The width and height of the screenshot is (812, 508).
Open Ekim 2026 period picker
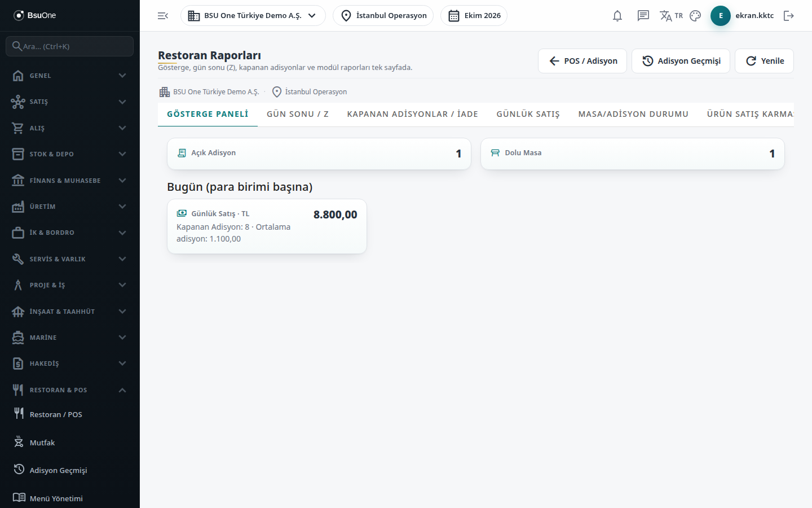pos(474,16)
